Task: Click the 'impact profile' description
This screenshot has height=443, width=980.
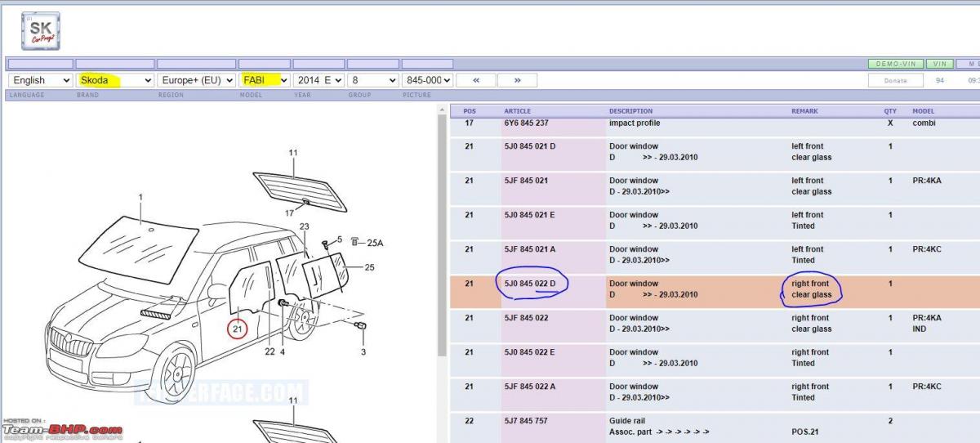Action: 635,123
